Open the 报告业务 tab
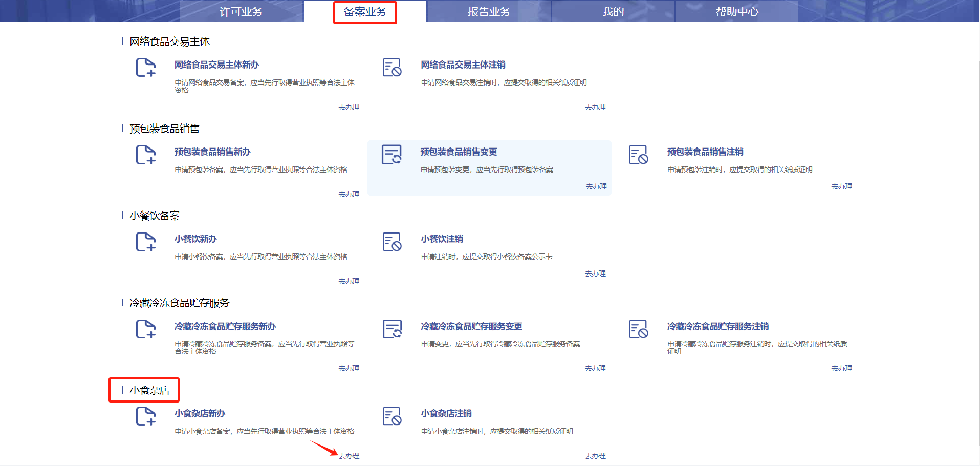This screenshot has width=980, height=466. pyautogui.click(x=489, y=11)
